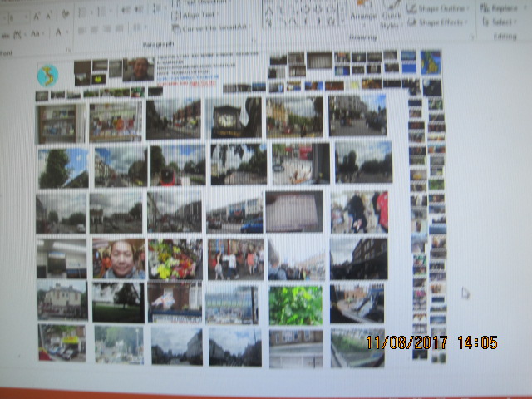The height and width of the screenshot is (399, 532).
Task: Select the close-up face selfie photo
Action: [119, 259]
